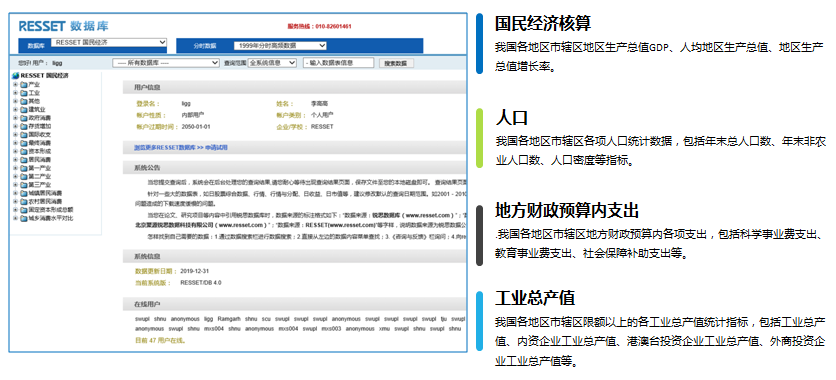Screen dimensions: 836x380
Task: Open the 第三产业 folder icon
Action: click(x=23, y=185)
